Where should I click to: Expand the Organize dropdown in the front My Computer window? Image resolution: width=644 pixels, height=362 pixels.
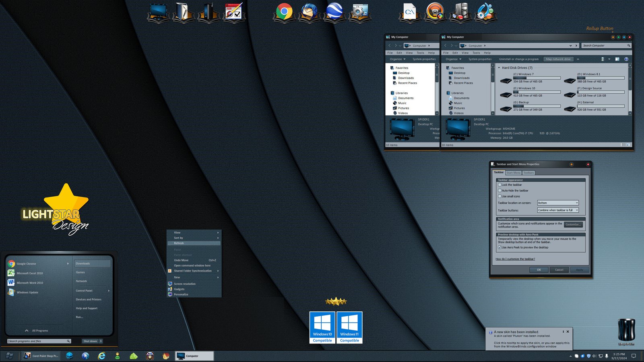pyautogui.click(x=454, y=59)
